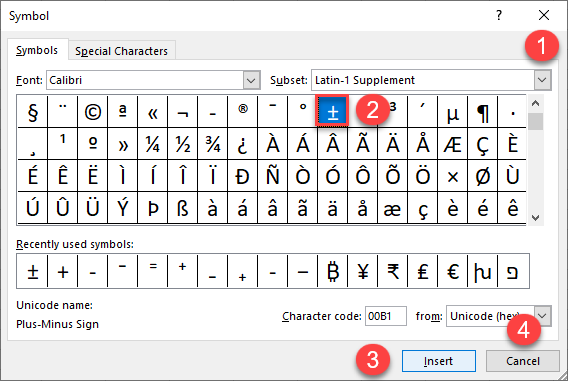Choose the masculine ordinal º symbol

coord(93,144)
